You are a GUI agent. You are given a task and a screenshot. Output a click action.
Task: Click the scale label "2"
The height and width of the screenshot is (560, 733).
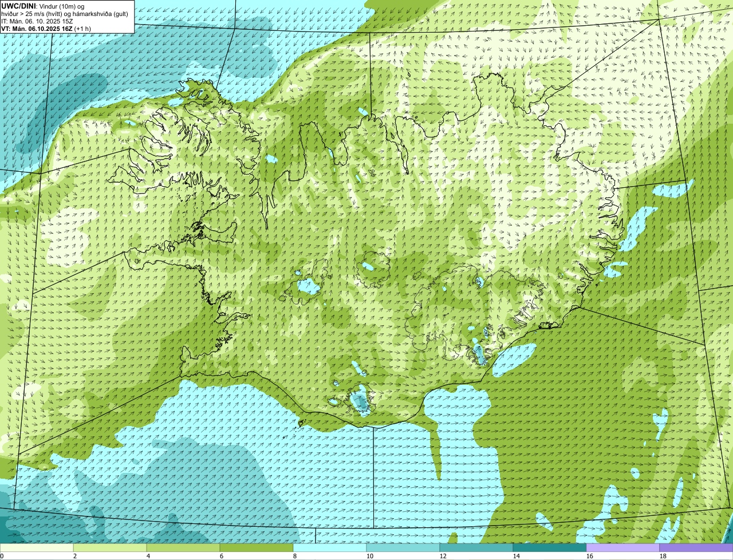[x=75, y=556]
